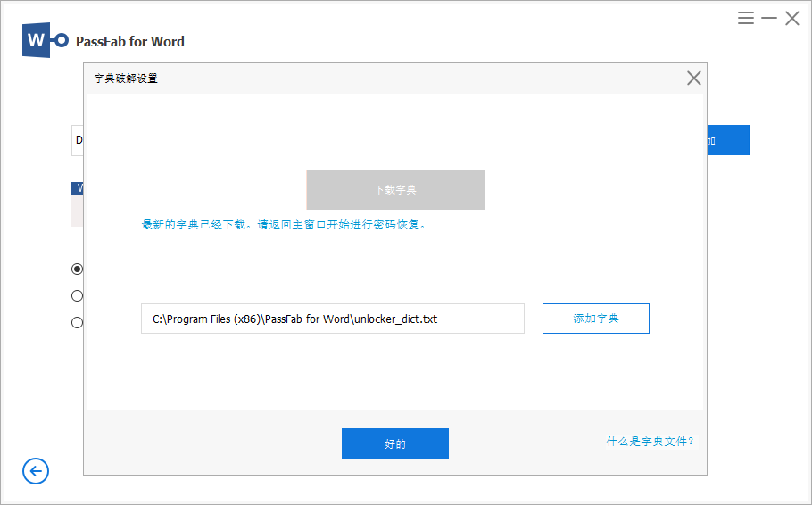
Task: Click the back arrow icon
Action: pos(36,471)
